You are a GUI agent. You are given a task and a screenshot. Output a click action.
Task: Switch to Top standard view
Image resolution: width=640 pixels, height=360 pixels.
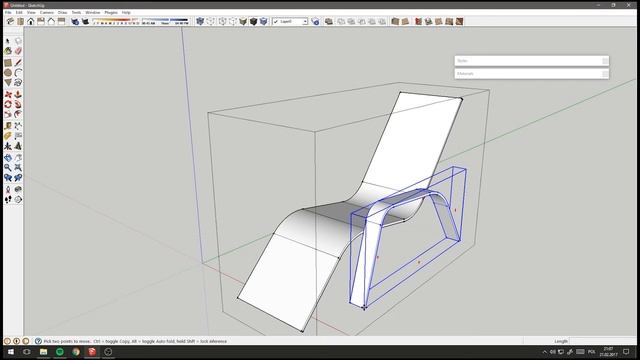20,21
